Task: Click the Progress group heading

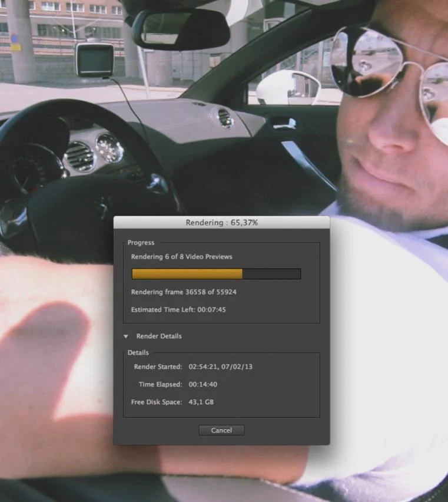Action: (141, 243)
